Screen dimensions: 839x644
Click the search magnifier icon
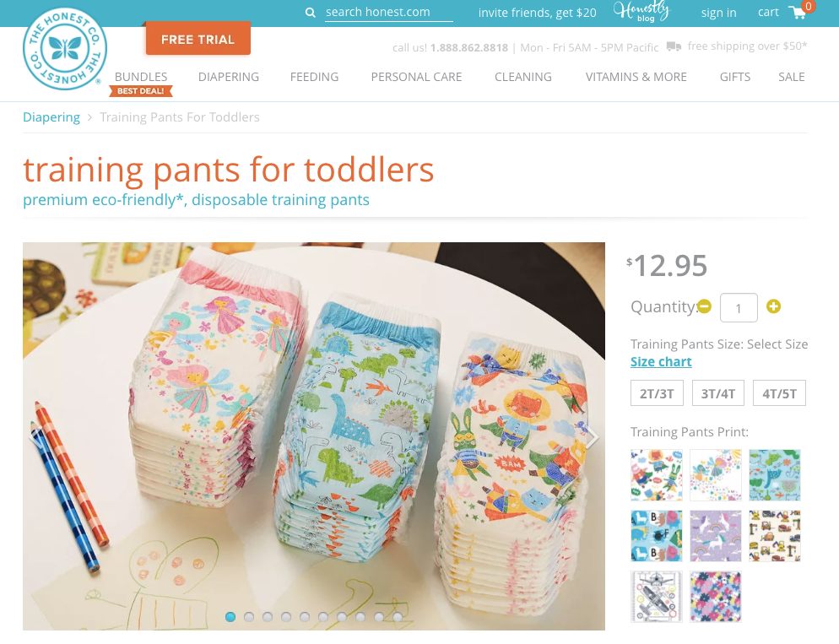tap(310, 13)
